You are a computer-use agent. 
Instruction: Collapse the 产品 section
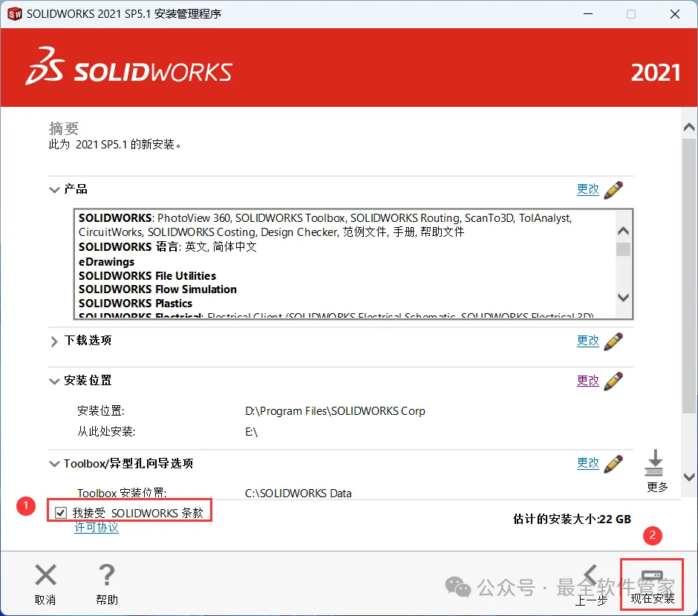click(x=54, y=190)
